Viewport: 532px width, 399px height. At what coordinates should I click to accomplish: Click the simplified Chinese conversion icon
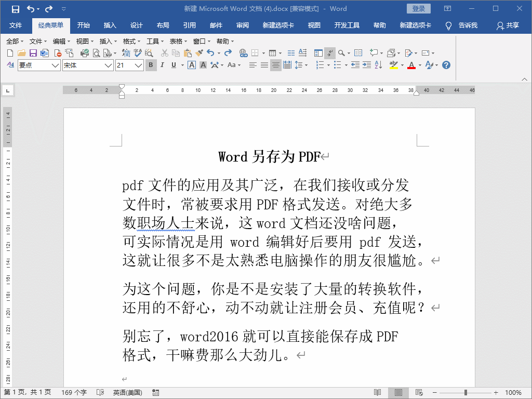[126, 53]
